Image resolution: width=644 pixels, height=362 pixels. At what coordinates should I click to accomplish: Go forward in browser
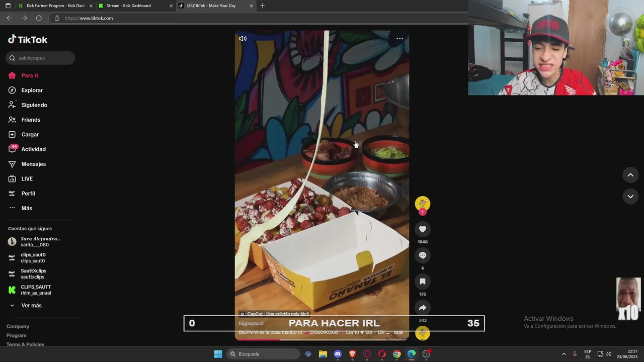click(x=24, y=18)
